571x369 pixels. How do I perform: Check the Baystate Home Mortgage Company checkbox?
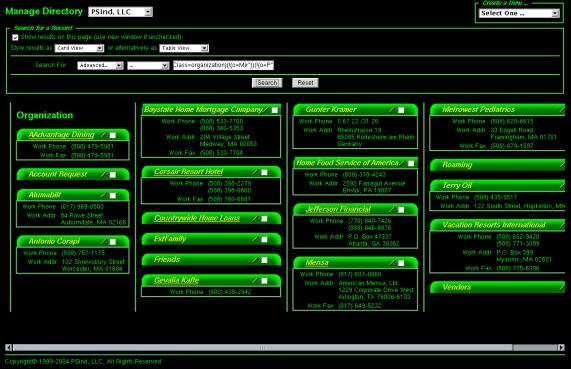275,110
